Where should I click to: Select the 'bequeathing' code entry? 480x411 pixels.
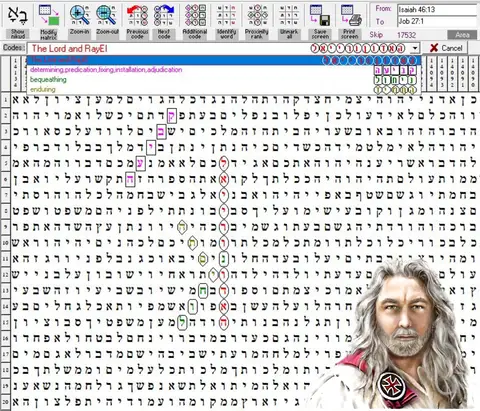[224, 80]
